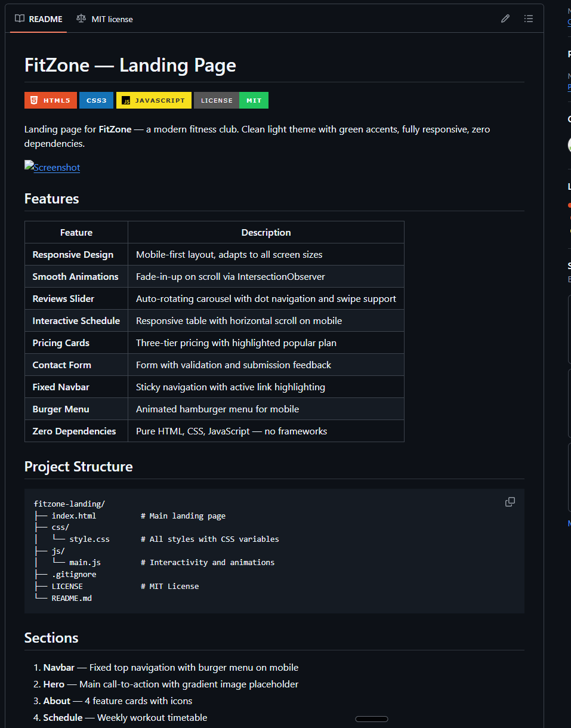Click the Features section heading
This screenshot has width=571, height=728.
(51, 199)
